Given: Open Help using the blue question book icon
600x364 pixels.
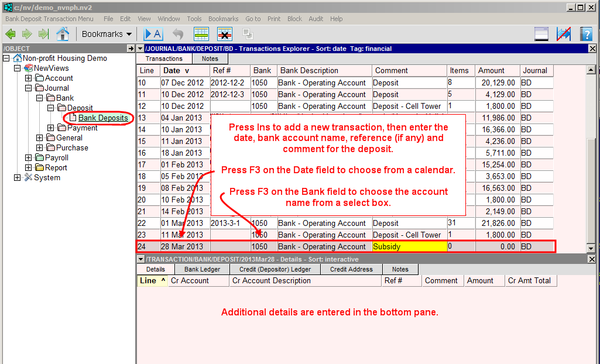Looking at the screenshot, I should coord(586,33).
